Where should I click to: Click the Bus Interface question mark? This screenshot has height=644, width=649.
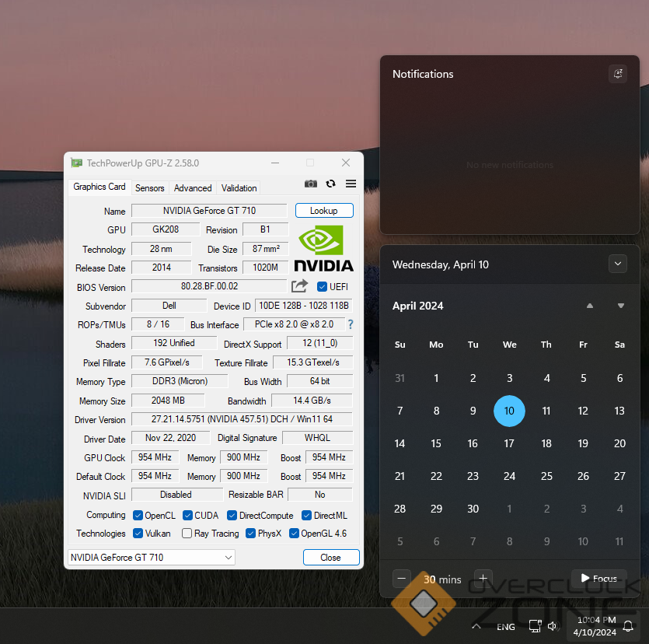351,324
